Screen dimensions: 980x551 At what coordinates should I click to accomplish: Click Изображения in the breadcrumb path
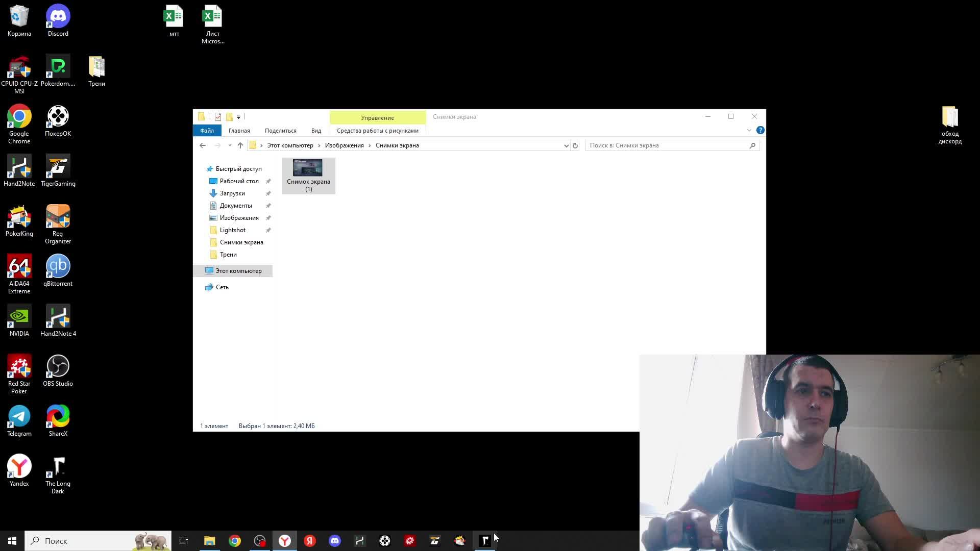tap(344, 145)
